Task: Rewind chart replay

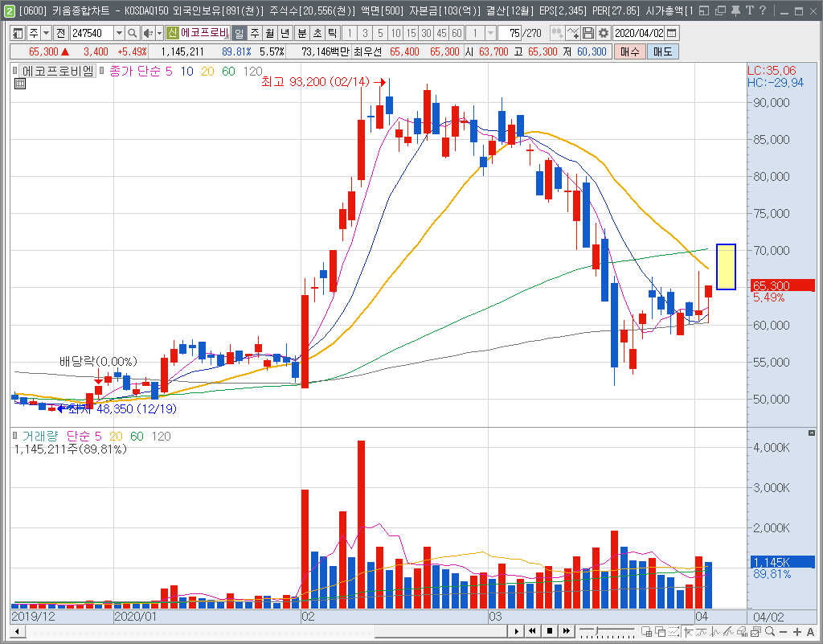Action: pyautogui.click(x=532, y=631)
